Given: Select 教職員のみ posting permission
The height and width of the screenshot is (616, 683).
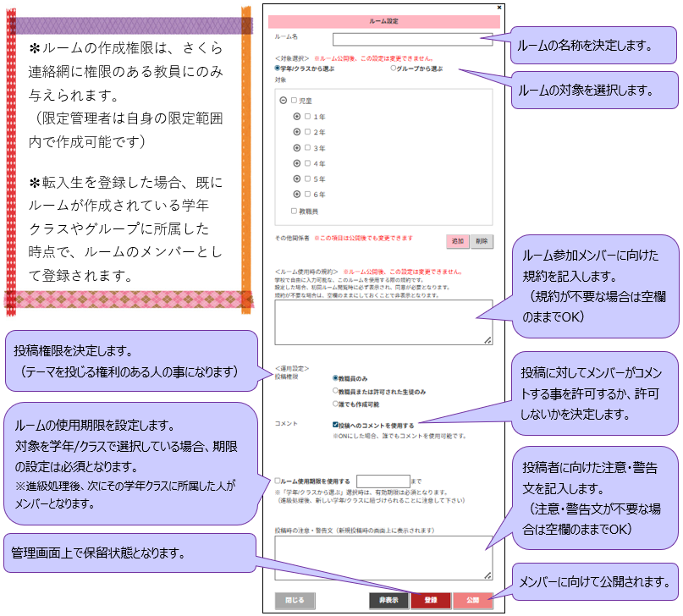Looking at the screenshot, I should pos(336,378).
